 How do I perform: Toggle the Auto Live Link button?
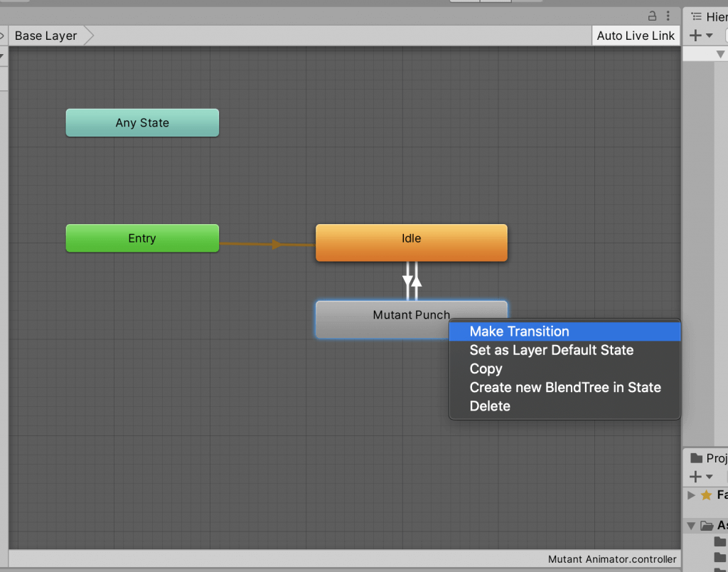635,36
